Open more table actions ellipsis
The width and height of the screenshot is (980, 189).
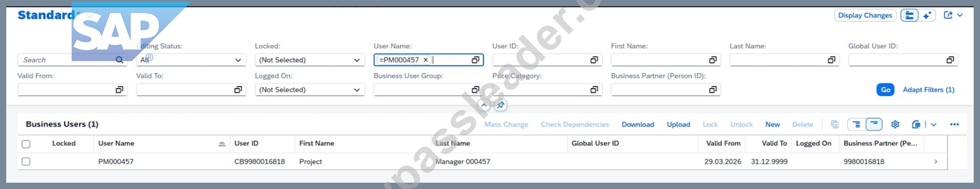coord(954,125)
